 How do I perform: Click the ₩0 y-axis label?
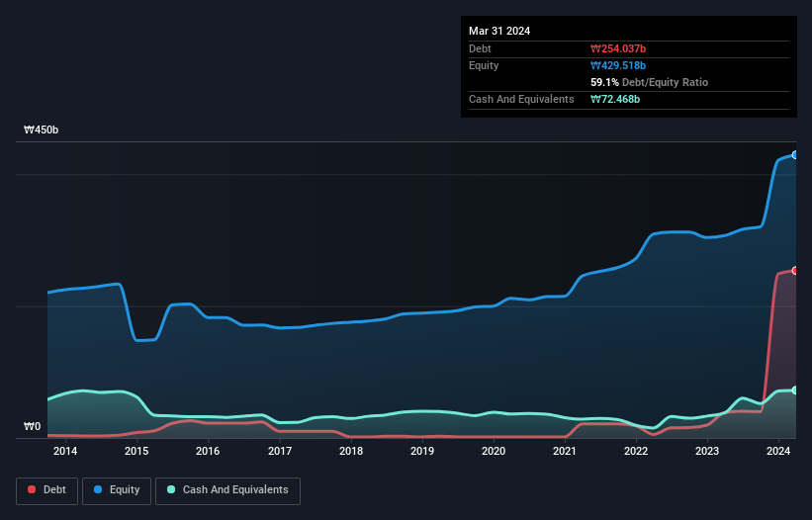[x=32, y=426]
